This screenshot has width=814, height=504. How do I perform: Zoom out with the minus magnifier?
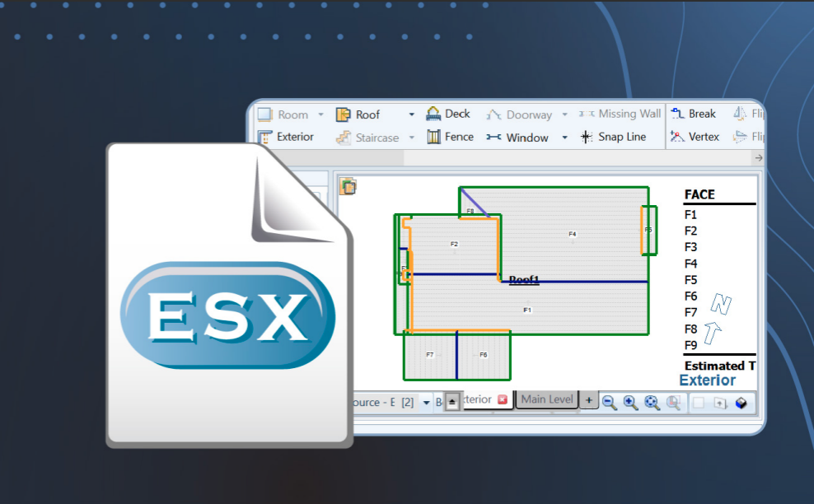pyautogui.click(x=610, y=402)
